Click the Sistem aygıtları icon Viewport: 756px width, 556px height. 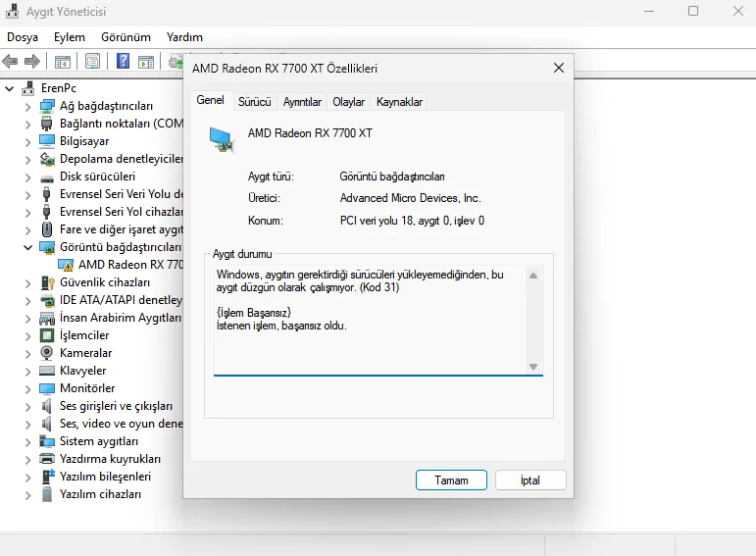(47, 441)
